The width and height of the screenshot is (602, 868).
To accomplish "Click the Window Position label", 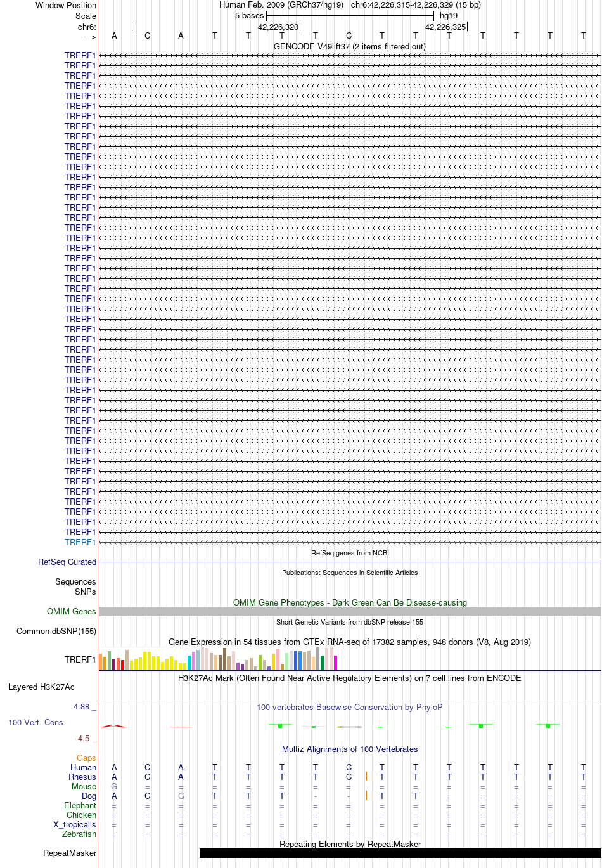I will (x=66, y=5).
